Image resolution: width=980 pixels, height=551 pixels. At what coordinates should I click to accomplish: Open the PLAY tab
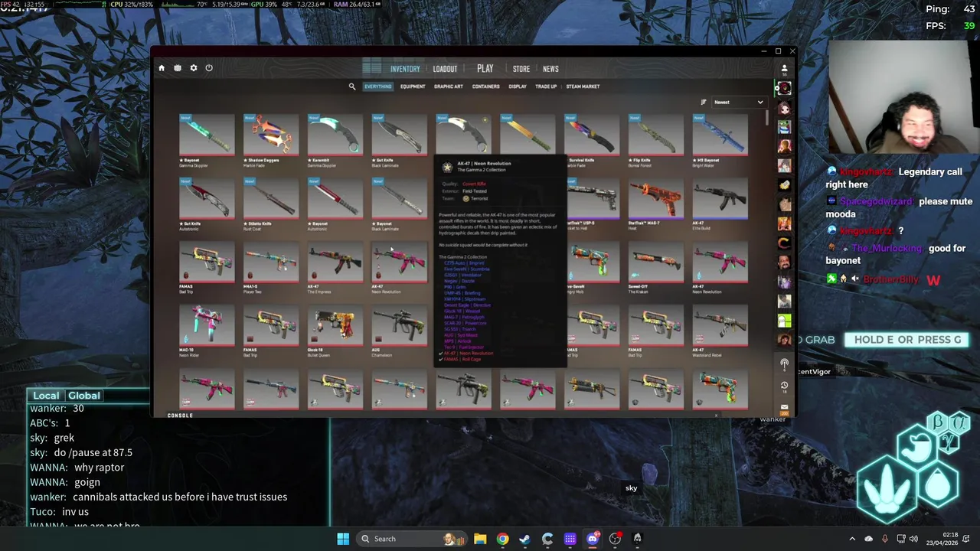(x=485, y=69)
